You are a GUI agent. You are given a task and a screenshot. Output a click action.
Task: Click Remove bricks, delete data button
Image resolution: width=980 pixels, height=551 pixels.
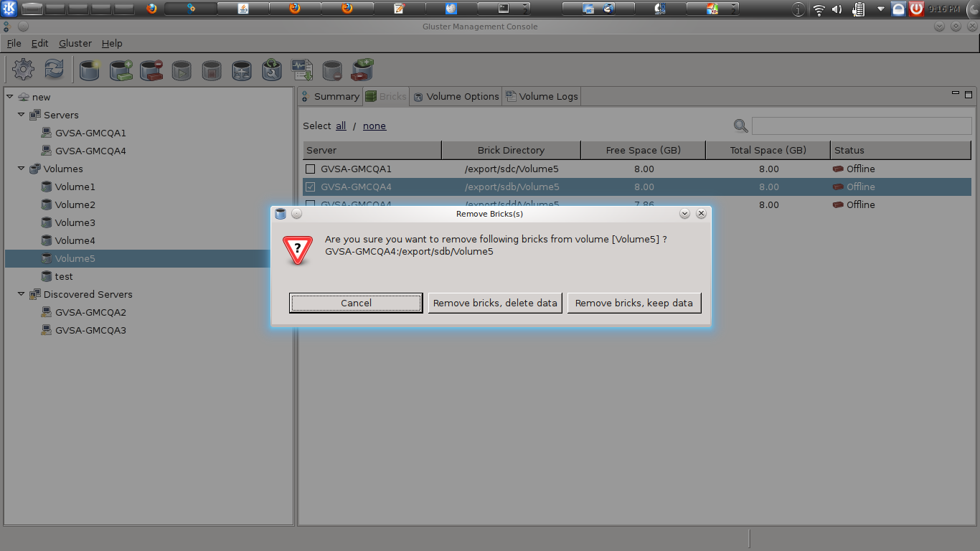tap(495, 303)
